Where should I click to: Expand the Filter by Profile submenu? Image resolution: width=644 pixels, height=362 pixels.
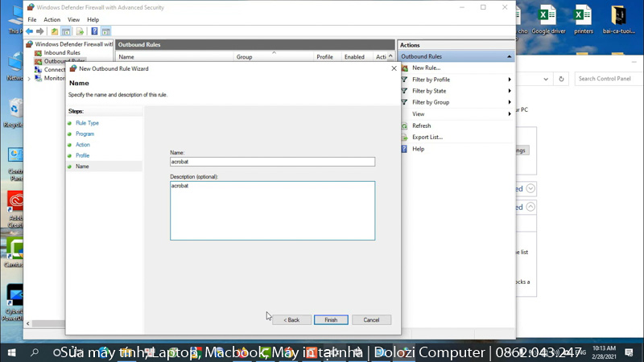click(510, 80)
